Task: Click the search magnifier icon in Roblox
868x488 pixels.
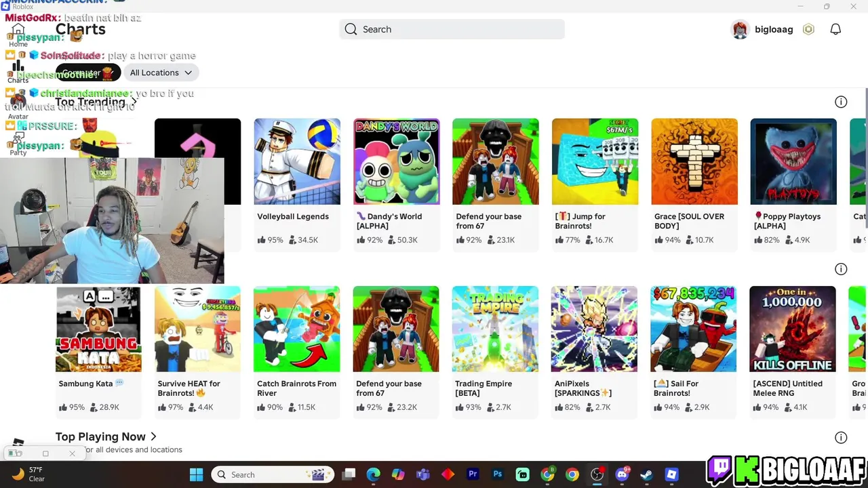Action: click(x=351, y=29)
